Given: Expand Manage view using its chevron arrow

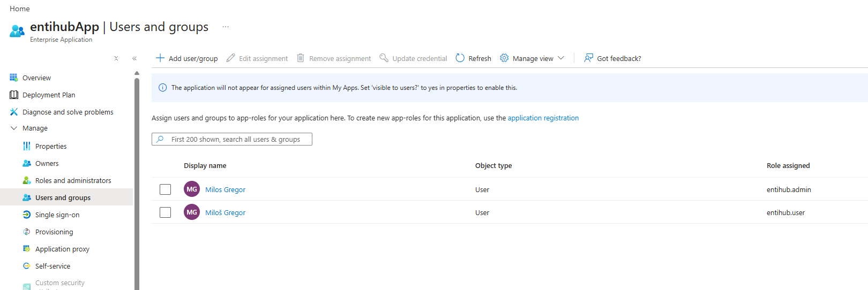Looking at the screenshot, I should click(x=561, y=58).
